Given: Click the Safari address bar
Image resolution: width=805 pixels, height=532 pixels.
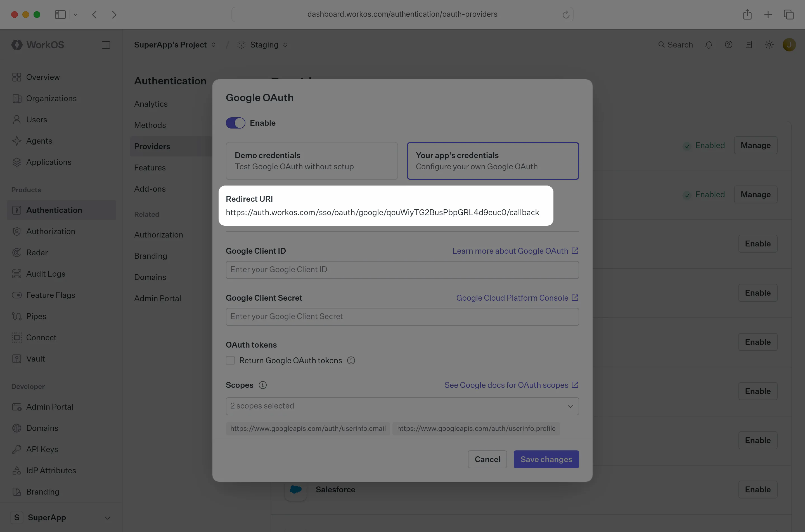Looking at the screenshot, I should (402, 15).
